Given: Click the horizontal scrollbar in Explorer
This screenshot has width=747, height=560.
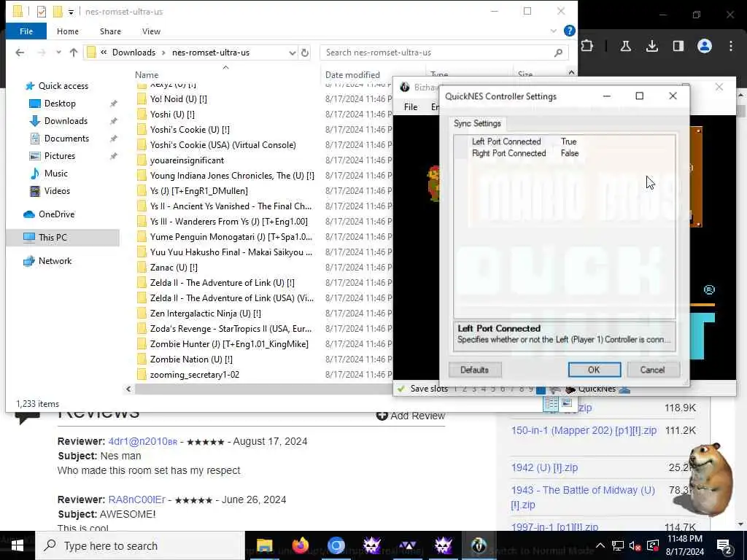Looking at the screenshot, I should (x=263, y=389).
